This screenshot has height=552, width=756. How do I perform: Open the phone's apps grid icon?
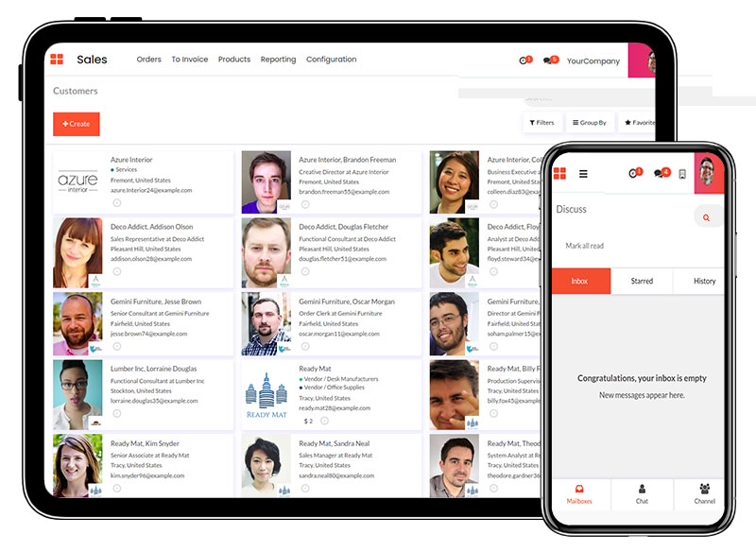559,174
